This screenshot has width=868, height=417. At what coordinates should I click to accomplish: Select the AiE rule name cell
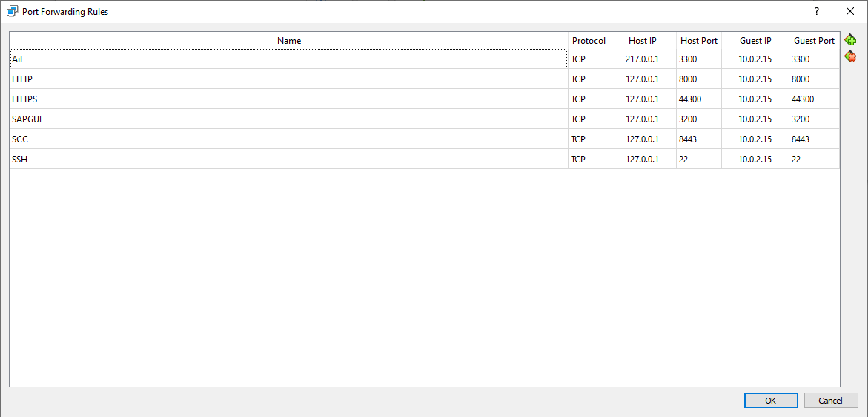click(288, 59)
